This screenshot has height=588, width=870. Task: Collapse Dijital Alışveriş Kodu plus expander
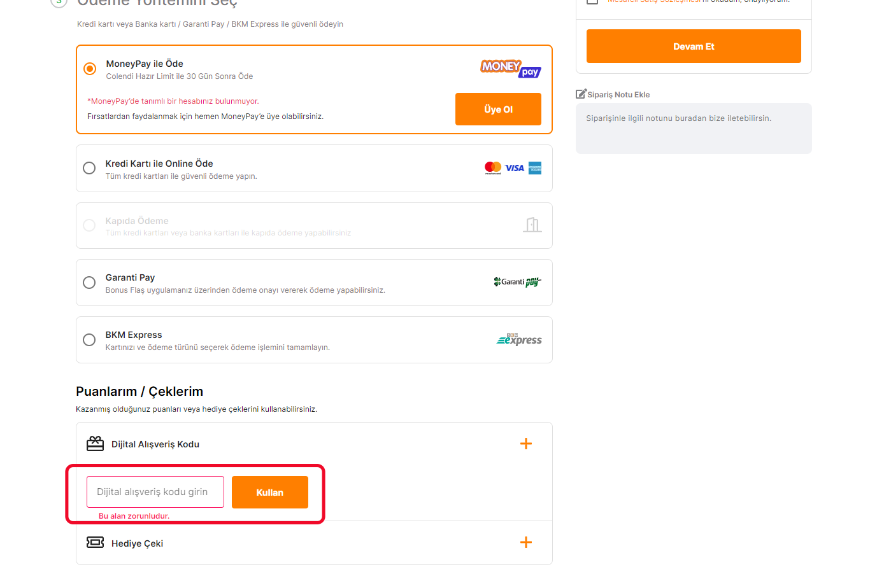pos(526,444)
